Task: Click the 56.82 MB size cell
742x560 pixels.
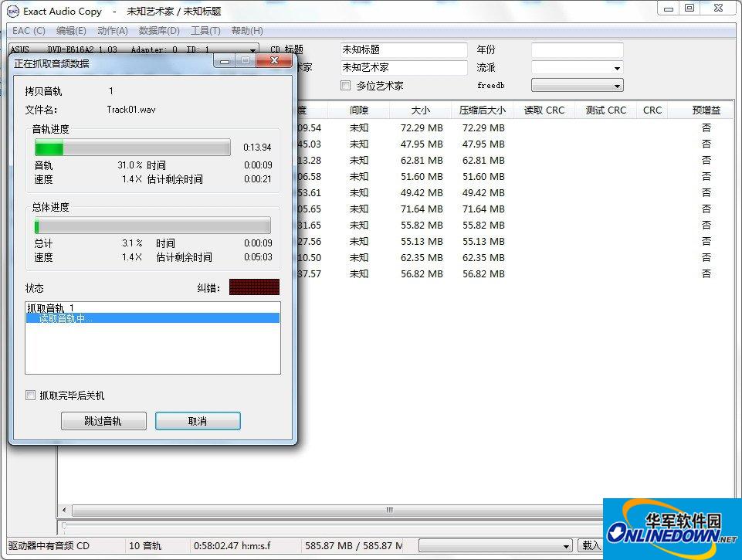Action: (x=422, y=273)
